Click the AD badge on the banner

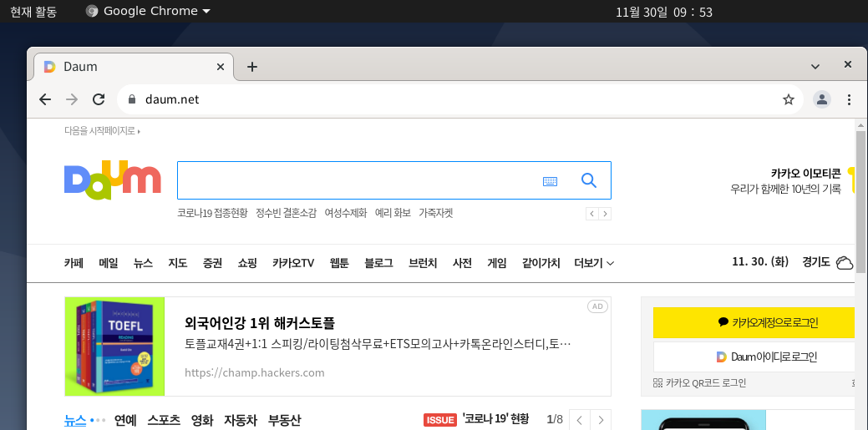coord(597,306)
